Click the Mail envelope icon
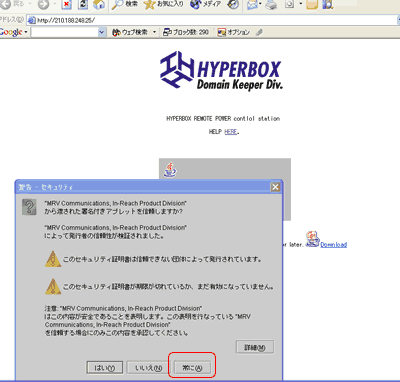The width and height of the screenshot is (400, 382). pos(253,4)
